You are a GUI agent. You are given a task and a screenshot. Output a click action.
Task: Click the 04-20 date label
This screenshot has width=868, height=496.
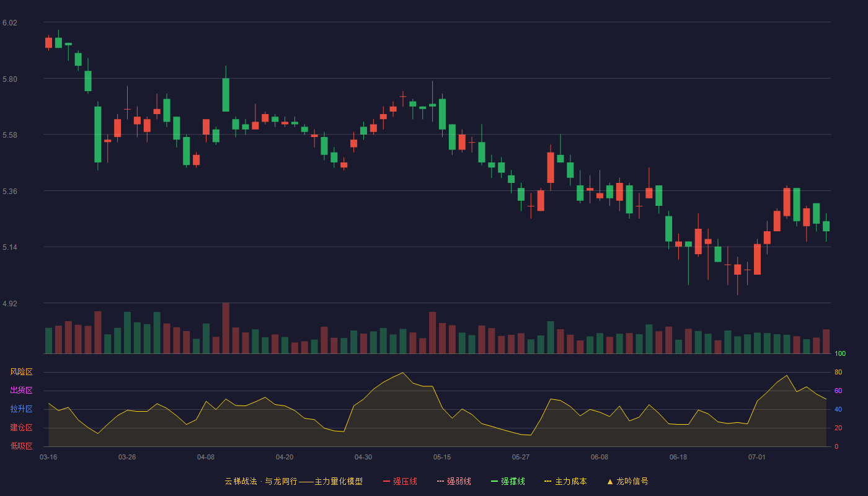(285, 457)
